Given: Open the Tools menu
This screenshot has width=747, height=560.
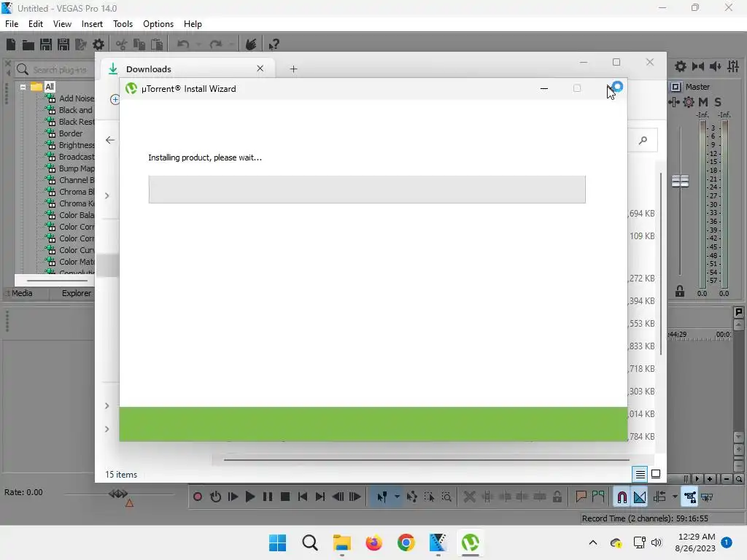Looking at the screenshot, I should pyautogui.click(x=123, y=24).
